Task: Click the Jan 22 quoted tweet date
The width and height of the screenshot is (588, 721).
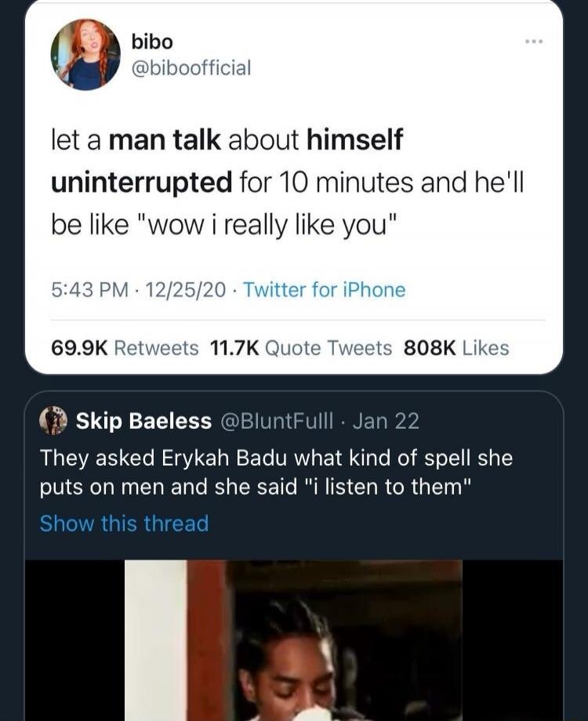Action: coord(386,422)
